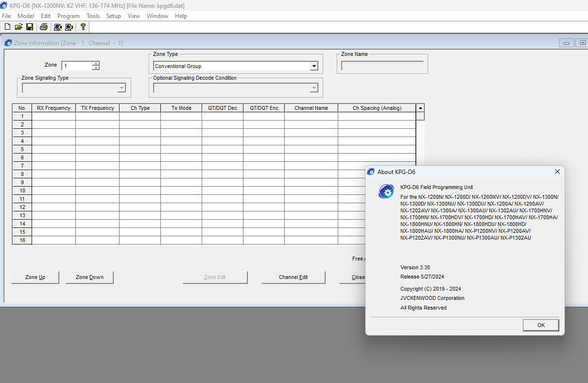Click the yellow question mark help icon
The height and width of the screenshot is (383, 588).
coord(83,27)
